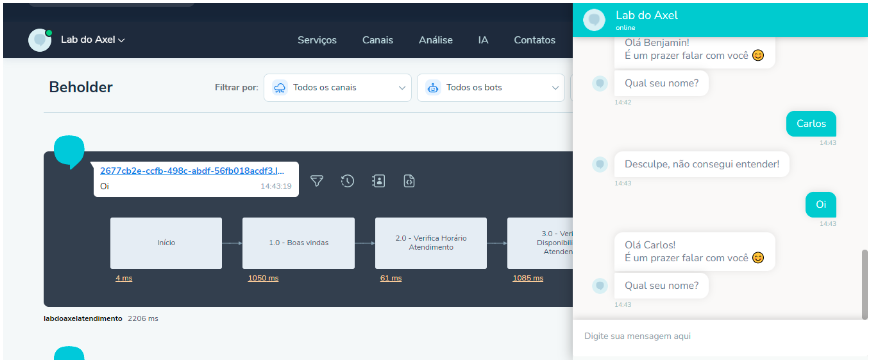Click the Beholder page title

click(81, 87)
